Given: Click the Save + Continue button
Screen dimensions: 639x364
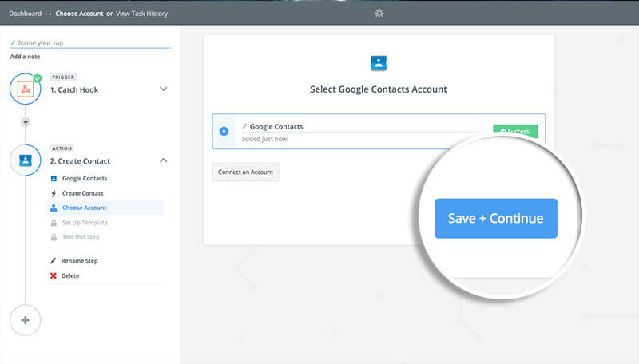Looking at the screenshot, I should click(x=495, y=218).
